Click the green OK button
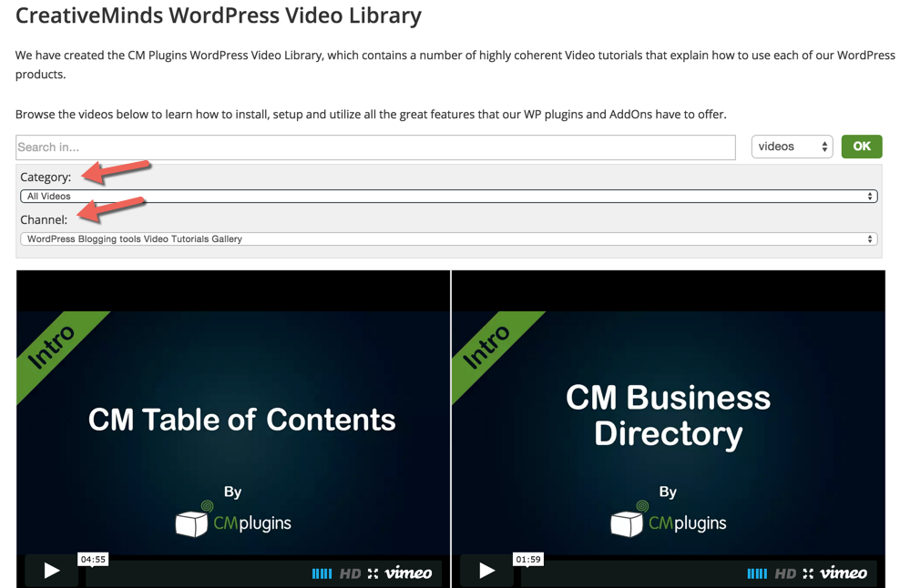The image size is (900, 588). pyautogui.click(x=862, y=147)
